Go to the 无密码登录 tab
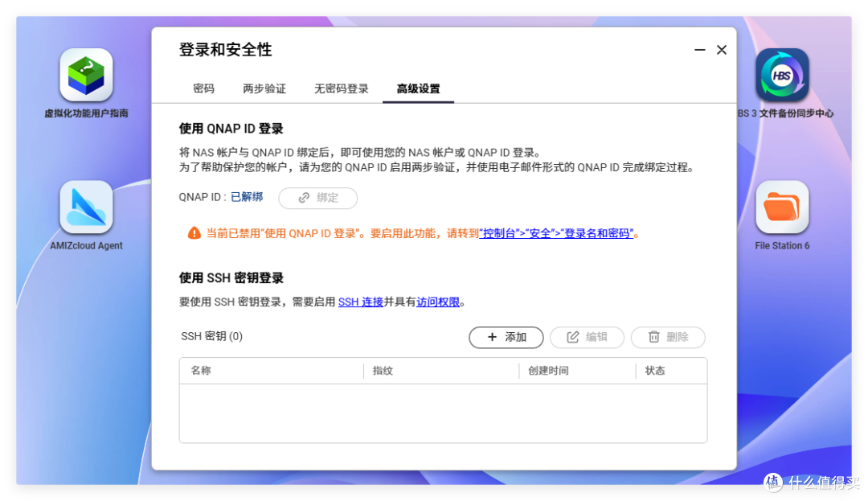This screenshot has width=868, height=501. 342,88
